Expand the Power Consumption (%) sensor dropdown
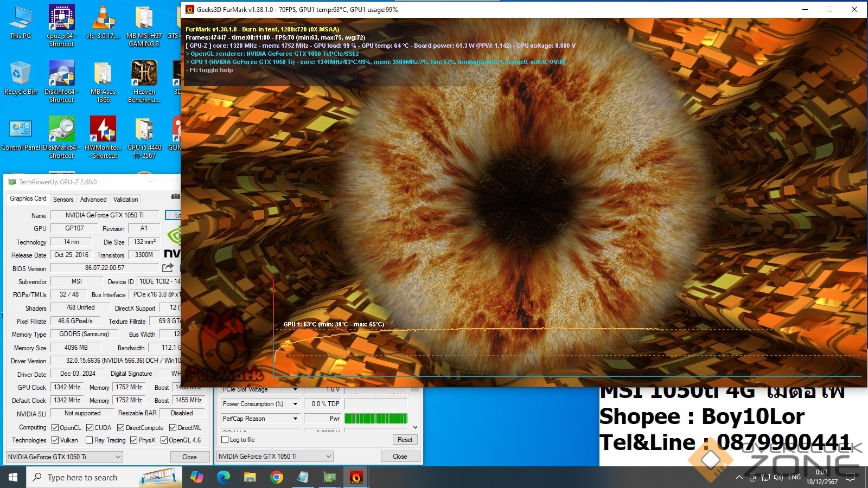Image resolution: width=868 pixels, height=488 pixels. pos(295,404)
